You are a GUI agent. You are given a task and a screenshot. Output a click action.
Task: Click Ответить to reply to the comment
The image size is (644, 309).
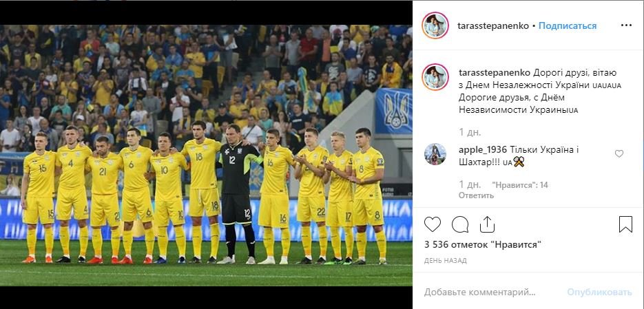[x=476, y=195]
